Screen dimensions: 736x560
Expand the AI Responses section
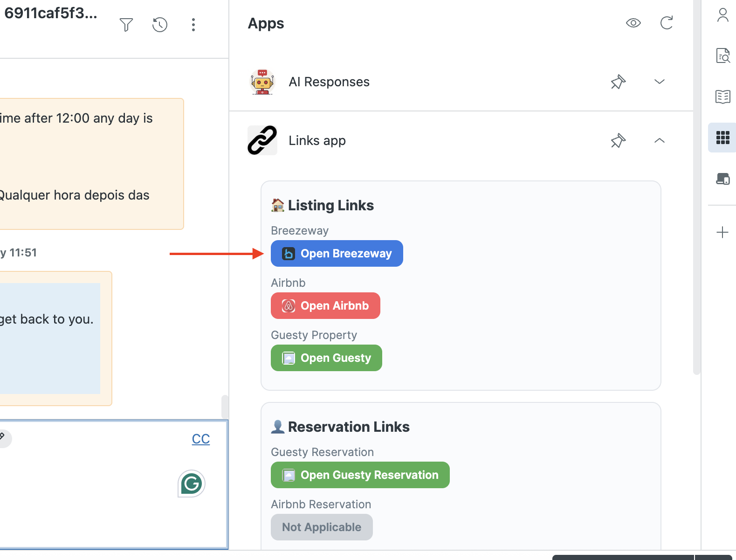tap(659, 82)
